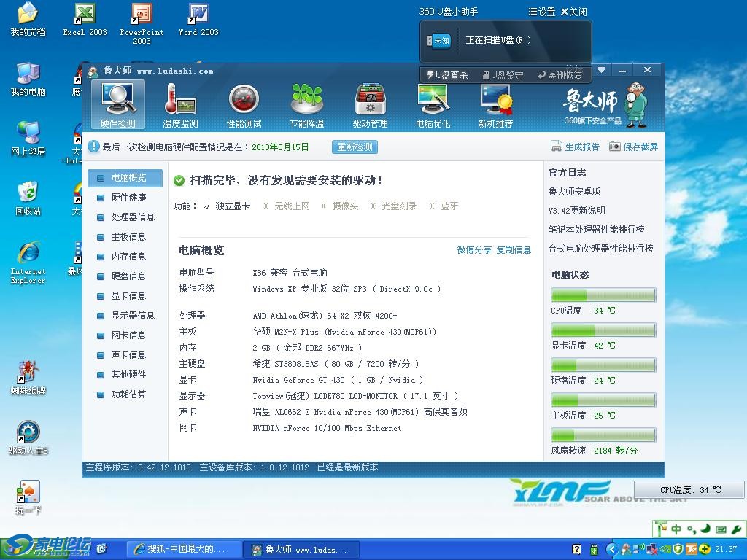Image resolution: width=747 pixels, height=560 pixels.
Task: Click the 复制信息 link
Action: pos(514,250)
